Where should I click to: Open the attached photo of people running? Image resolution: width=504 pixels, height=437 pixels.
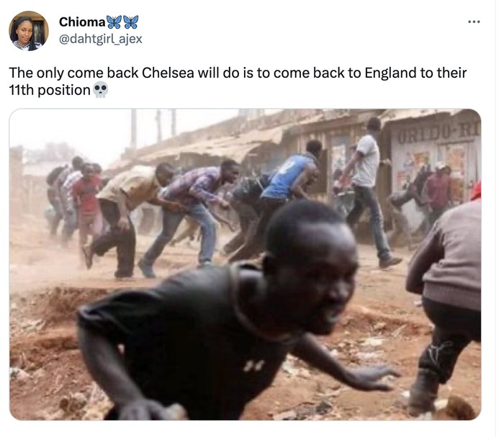246,264
